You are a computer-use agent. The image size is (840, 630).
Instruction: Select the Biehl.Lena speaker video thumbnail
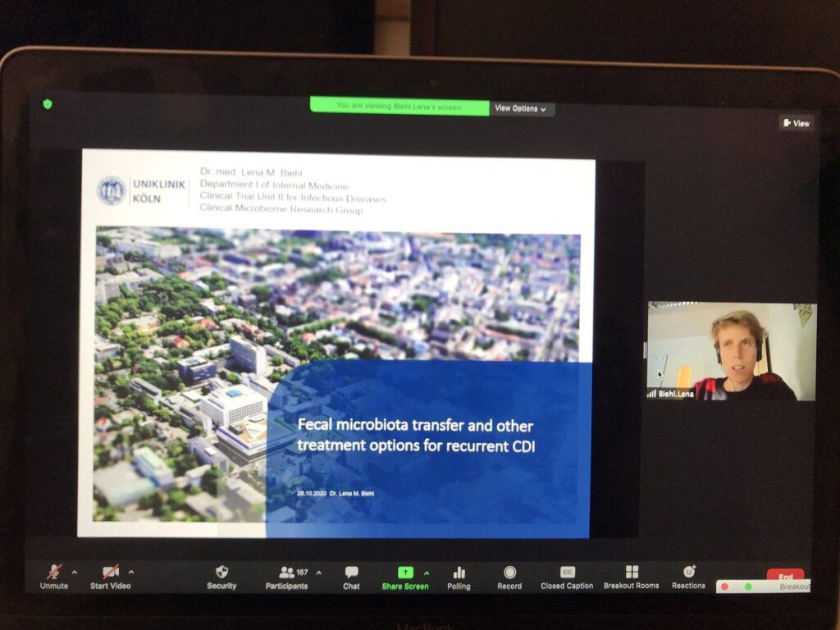[x=732, y=351]
